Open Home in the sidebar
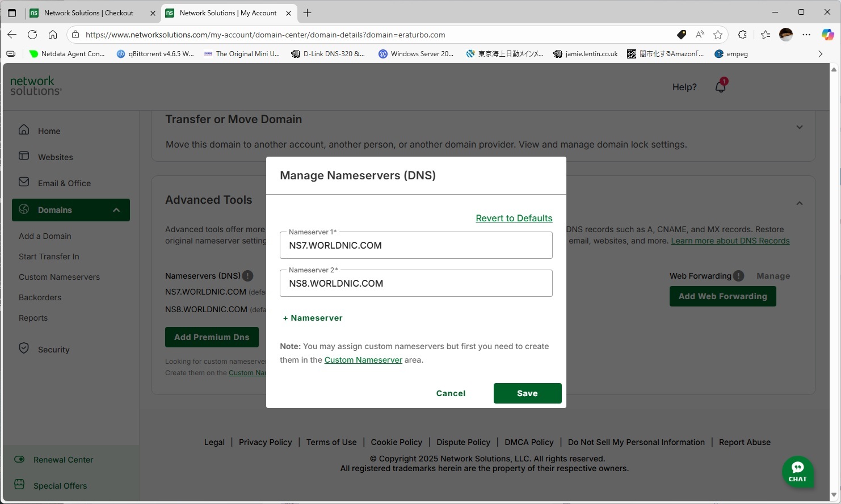This screenshot has height=504, width=841. click(x=49, y=131)
